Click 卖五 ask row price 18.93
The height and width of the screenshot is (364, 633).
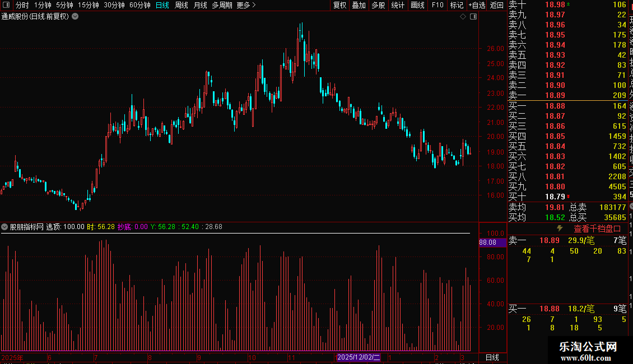coord(555,55)
